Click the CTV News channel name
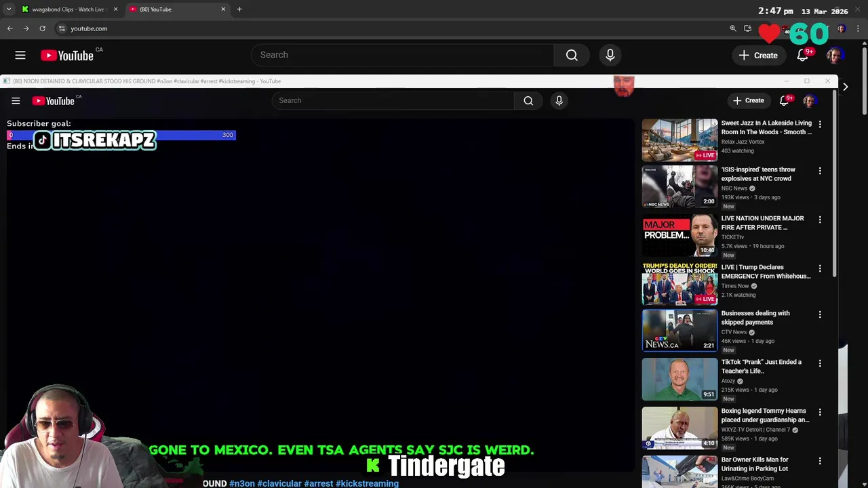The image size is (868, 488). [734, 332]
